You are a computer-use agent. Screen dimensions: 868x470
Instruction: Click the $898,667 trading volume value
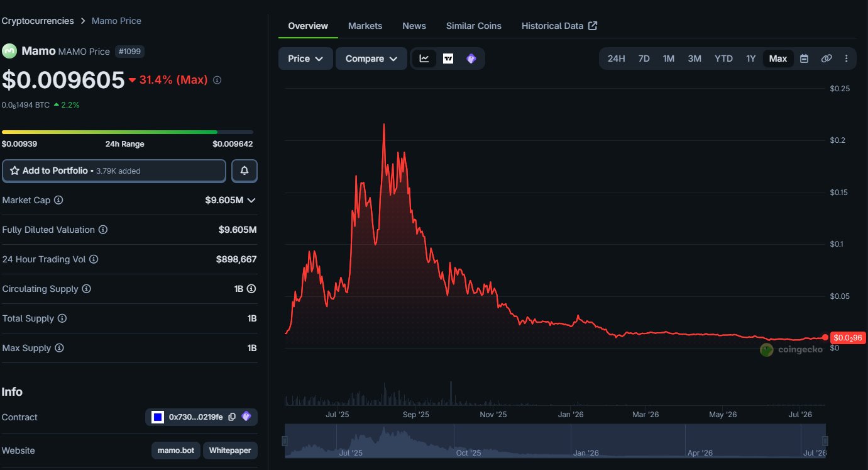click(236, 259)
